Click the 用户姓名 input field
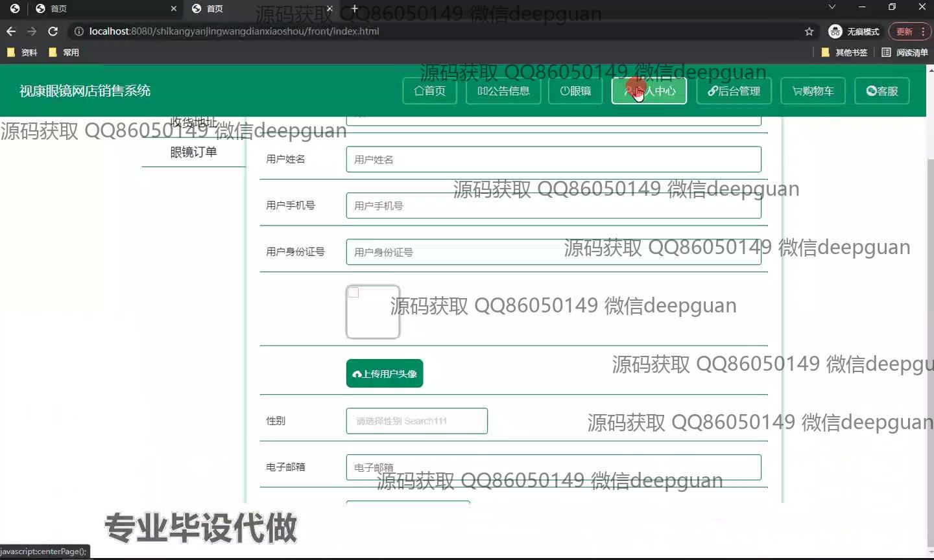 coord(553,159)
